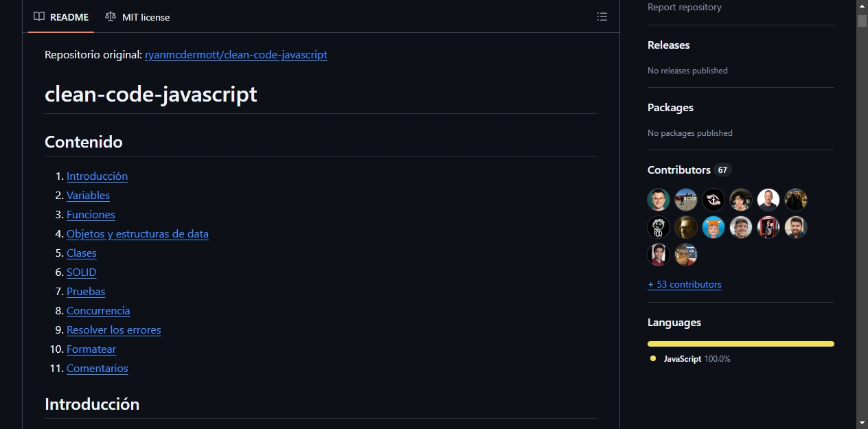Viewport: 868px width, 429px height.
Task: Jump to the Concurrencia section link
Action: [98, 310]
